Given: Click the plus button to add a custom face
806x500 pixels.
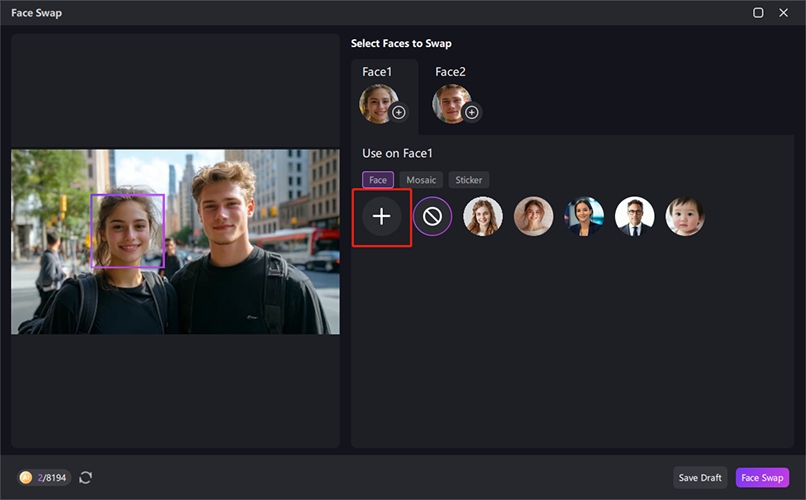Looking at the screenshot, I should coord(381,216).
